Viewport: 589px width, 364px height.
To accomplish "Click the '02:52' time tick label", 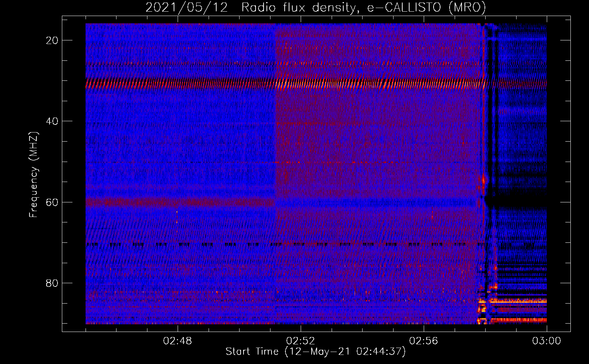I will [x=301, y=341].
